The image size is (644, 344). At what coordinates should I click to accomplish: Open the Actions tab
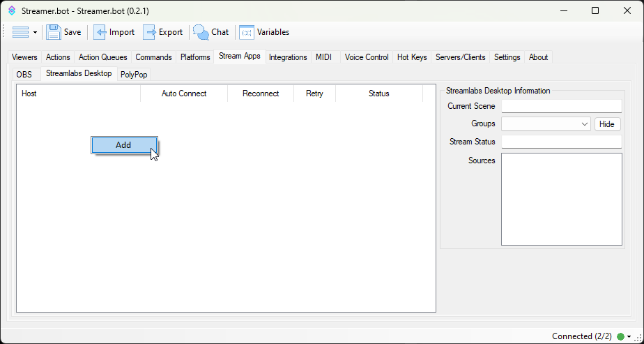coord(58,57)
